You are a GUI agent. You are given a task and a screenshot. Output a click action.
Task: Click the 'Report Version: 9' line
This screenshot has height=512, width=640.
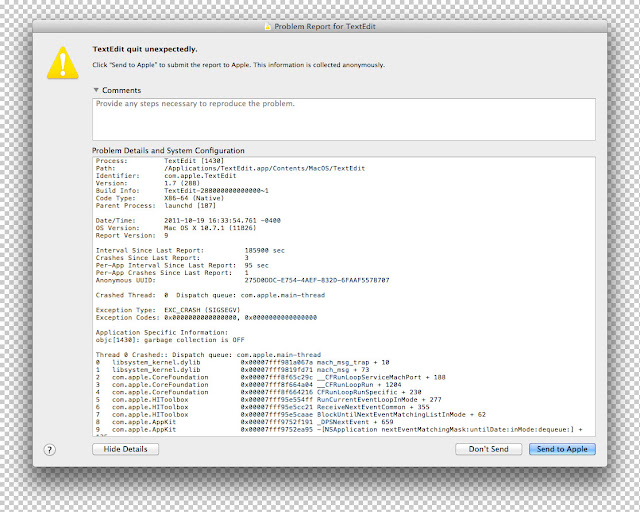tap(132, 235)
